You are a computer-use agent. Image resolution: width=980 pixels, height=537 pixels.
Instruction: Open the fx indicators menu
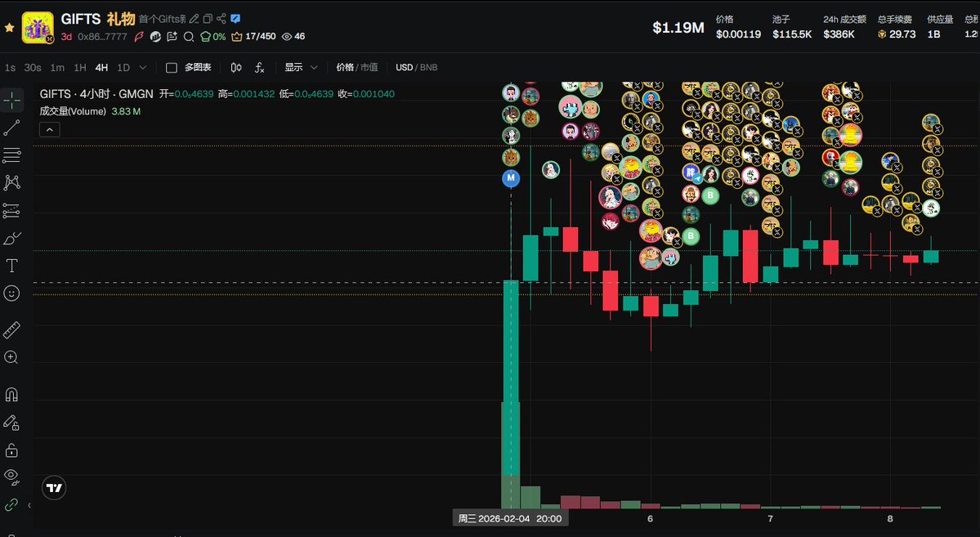point(259,68)
